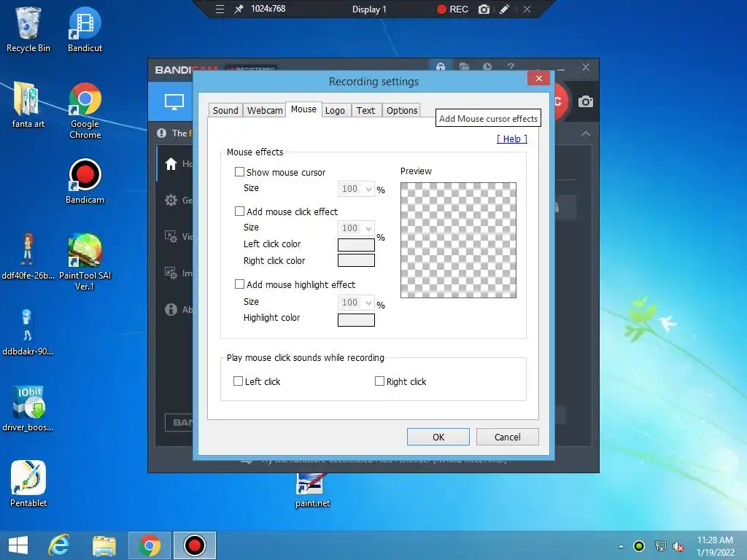
Task: Launch Google Chrome desktop shortcut
Action: [x=85, y=111]
